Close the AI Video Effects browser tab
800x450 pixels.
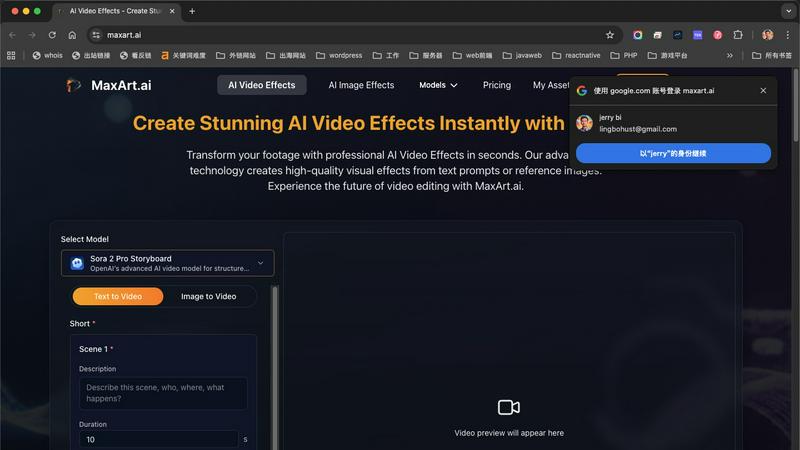click(172, 11)
